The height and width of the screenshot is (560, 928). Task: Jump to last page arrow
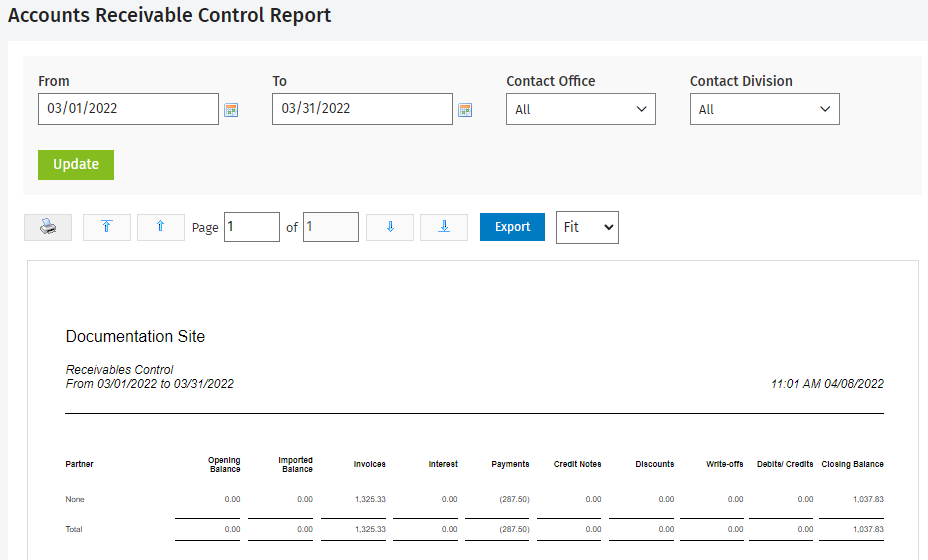point(444,227)
